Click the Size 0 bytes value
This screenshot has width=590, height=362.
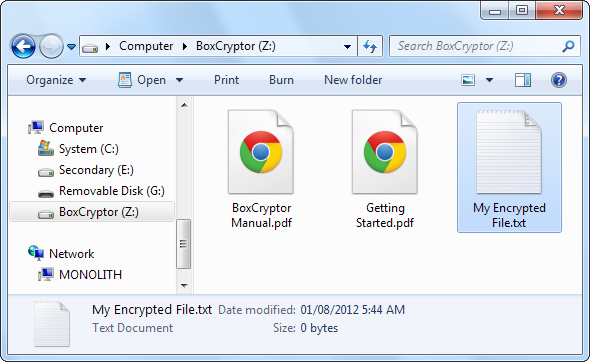319,328
